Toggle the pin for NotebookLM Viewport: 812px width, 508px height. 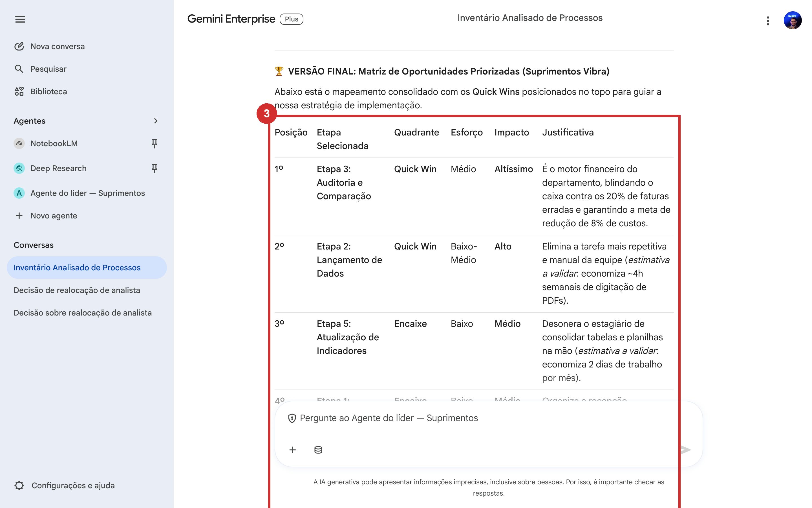[154, 143]
